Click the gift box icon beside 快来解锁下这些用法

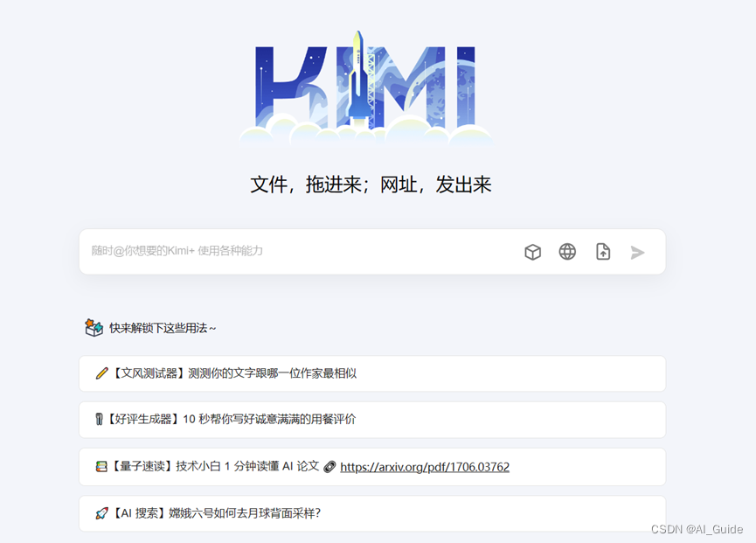[x=94, y=327]
